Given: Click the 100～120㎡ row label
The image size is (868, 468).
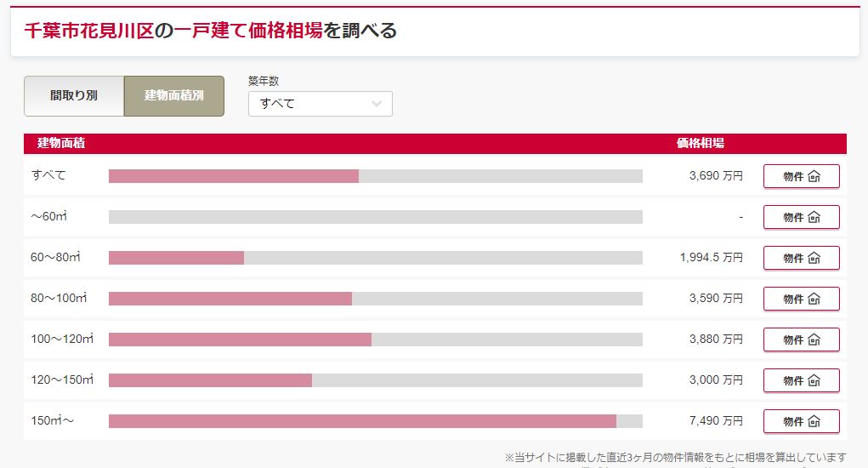Looking at the screenshot, I should click(62, 339).
